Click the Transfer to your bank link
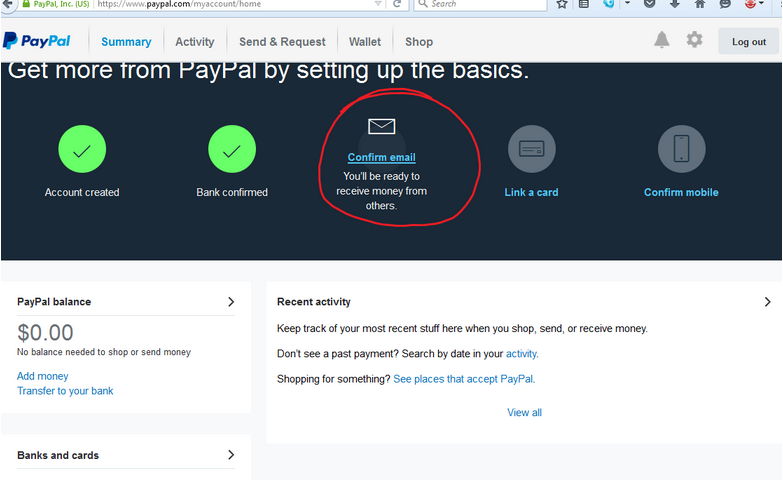This screenshot has width=783, height=480. pyautogui.click(x=65, y=391)
